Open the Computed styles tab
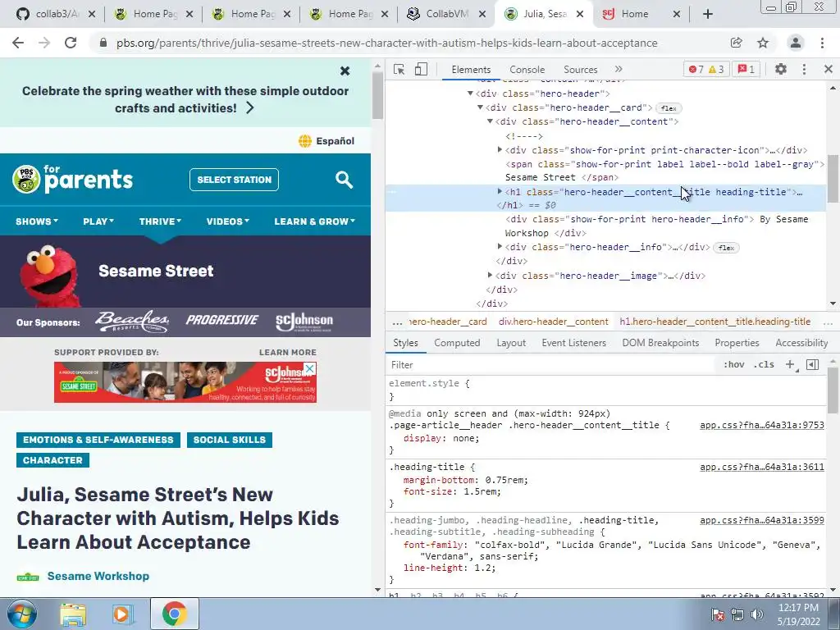The image size is (840, 630). point(457,343)
